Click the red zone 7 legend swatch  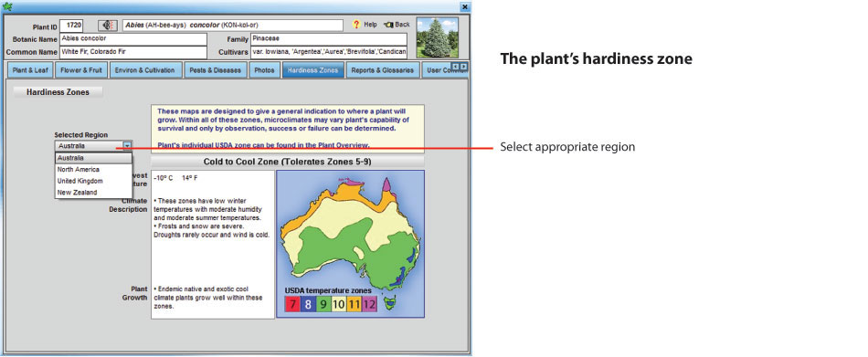[x=292, y=304]
